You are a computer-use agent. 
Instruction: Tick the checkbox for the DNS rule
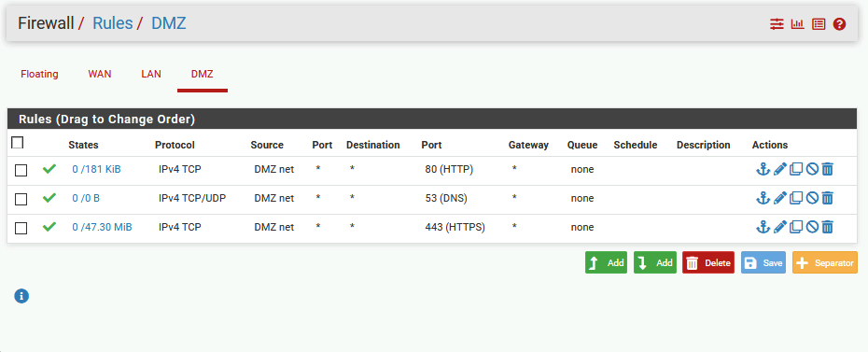point(21,199)
